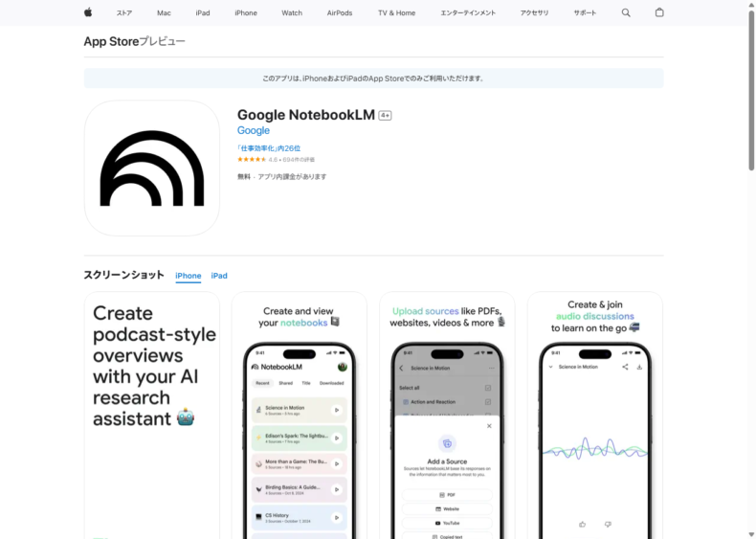Click the Google NotebookLM title text
The image size is (756, 539).
point(305,115)
